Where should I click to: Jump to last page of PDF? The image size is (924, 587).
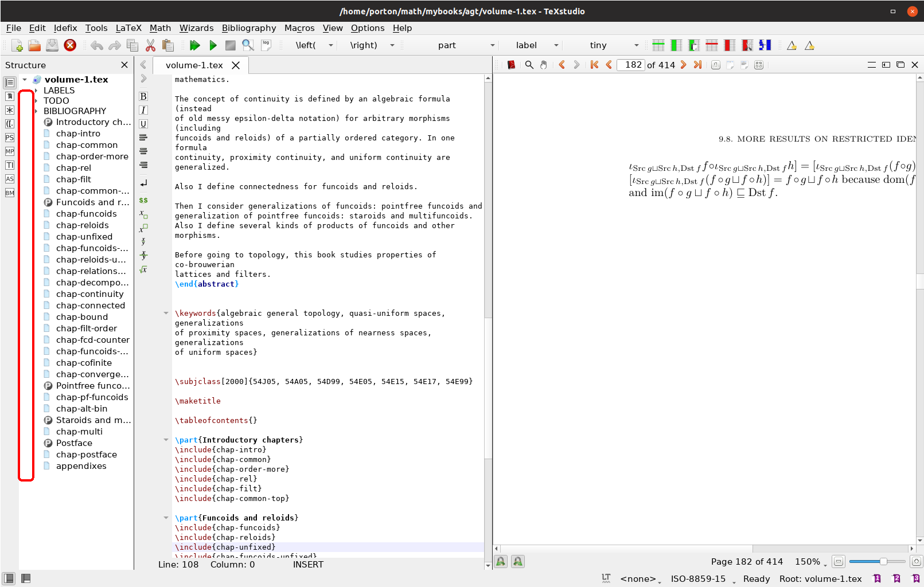[x=697, y=65]
